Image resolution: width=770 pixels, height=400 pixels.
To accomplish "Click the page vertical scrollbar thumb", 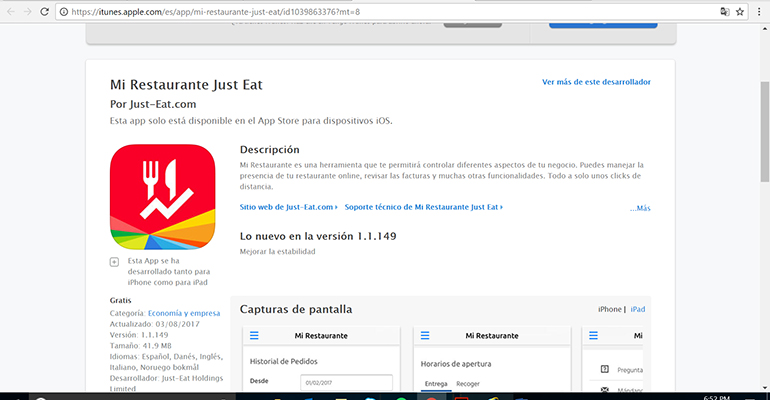I will click(x=765, y=132).
